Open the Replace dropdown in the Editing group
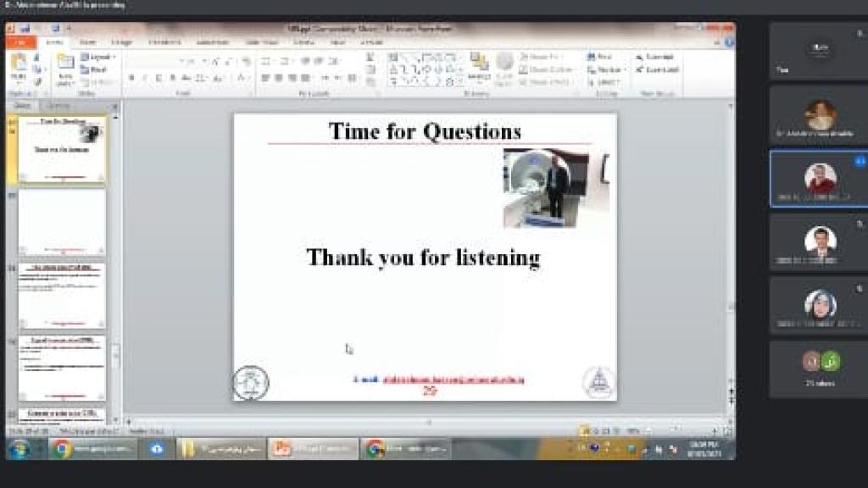Viewport: 868px width, 488px height. point(607,69)
